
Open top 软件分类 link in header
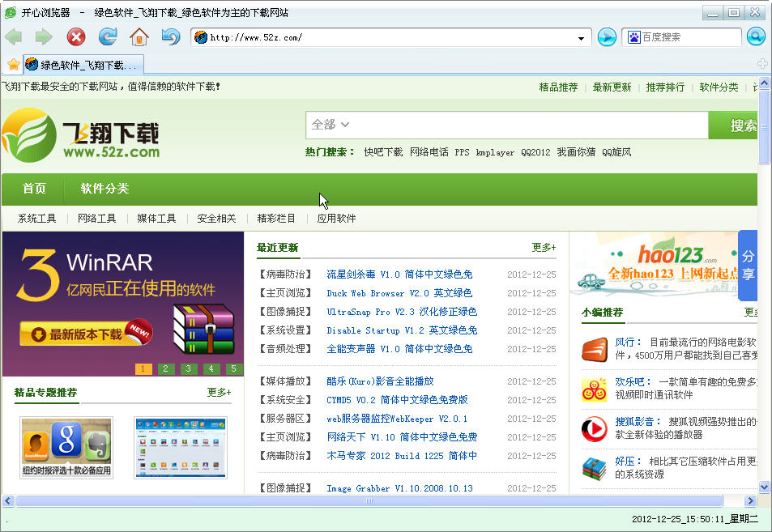click(719, 87)
